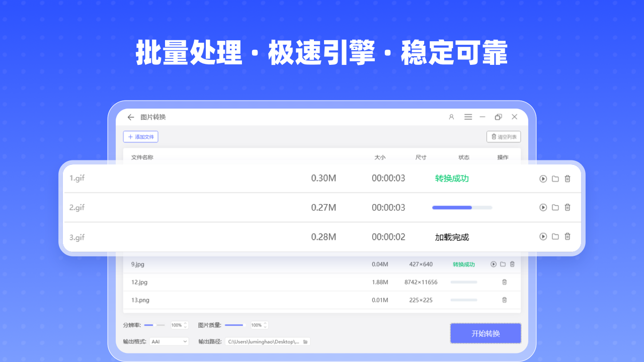Click 添加文件 to add files
The width and height of the screenshot is (644, 362).
[x=140, y=136]
